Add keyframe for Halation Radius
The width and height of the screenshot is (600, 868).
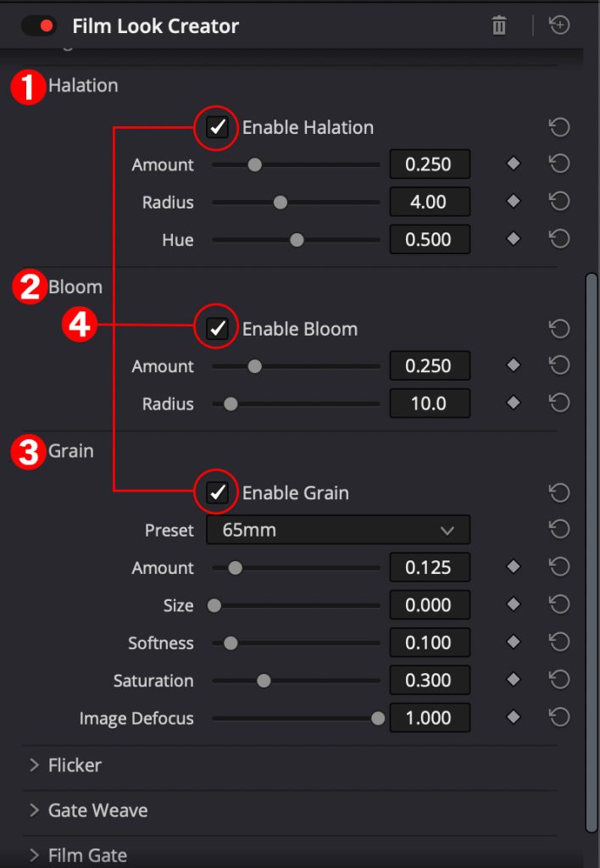514,202
